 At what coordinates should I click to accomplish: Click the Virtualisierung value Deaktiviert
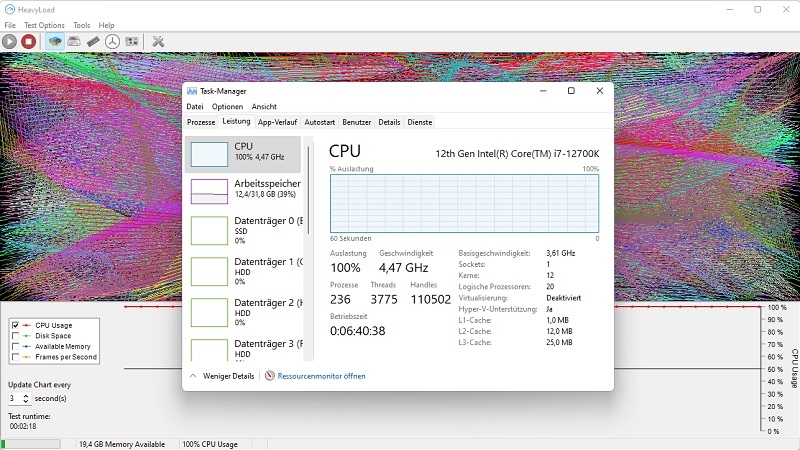coord(563,298)
